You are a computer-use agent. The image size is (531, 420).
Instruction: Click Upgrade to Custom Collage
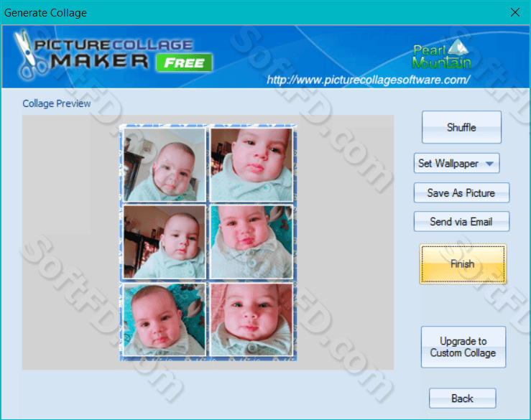[463, 347]
